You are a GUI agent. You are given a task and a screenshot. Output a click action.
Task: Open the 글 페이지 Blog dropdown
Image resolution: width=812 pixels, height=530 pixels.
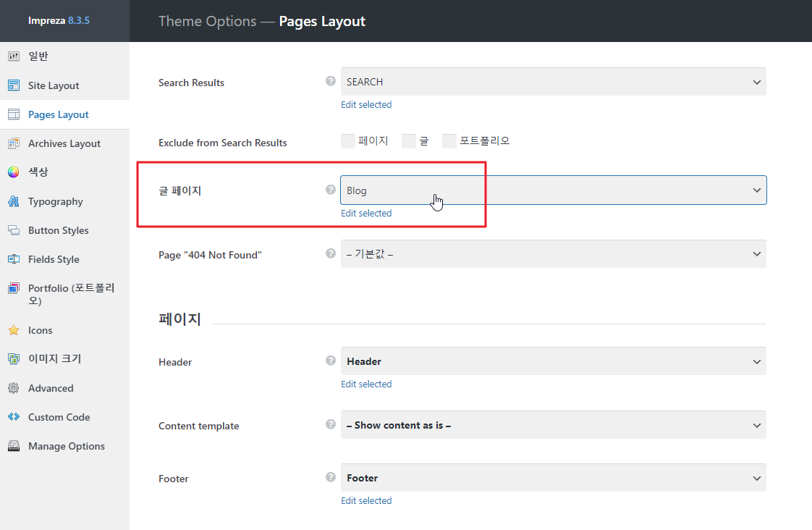pyautogui.click(x=553, y=190)
